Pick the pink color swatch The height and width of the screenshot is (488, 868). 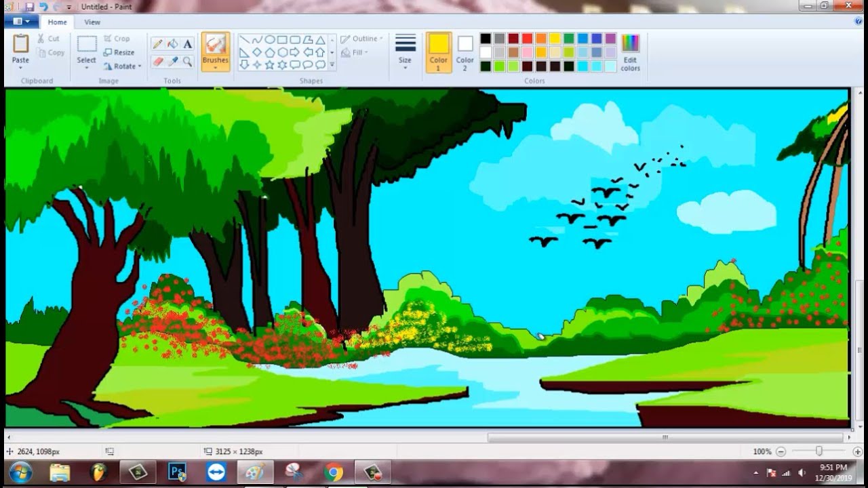point(527,52)
